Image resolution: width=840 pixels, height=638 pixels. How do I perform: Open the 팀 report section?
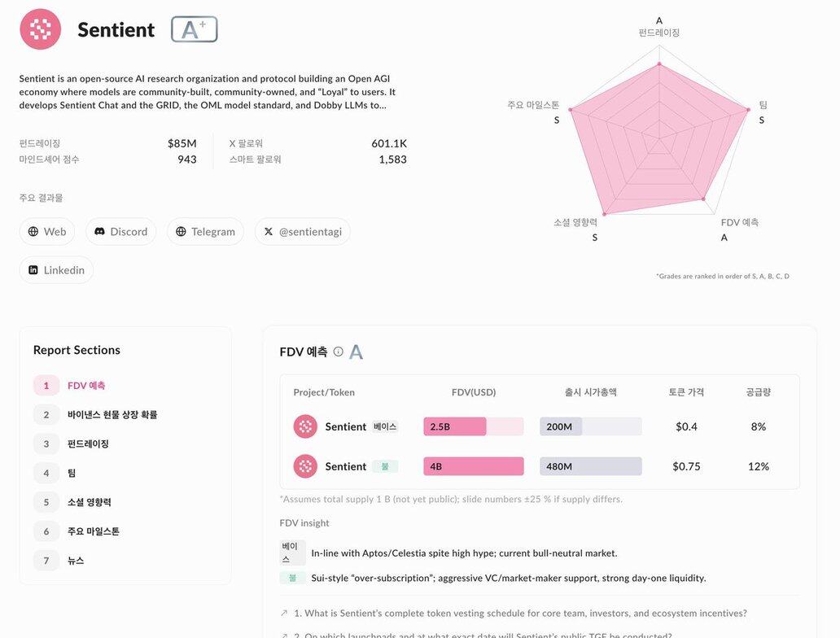tap(72, 473)
